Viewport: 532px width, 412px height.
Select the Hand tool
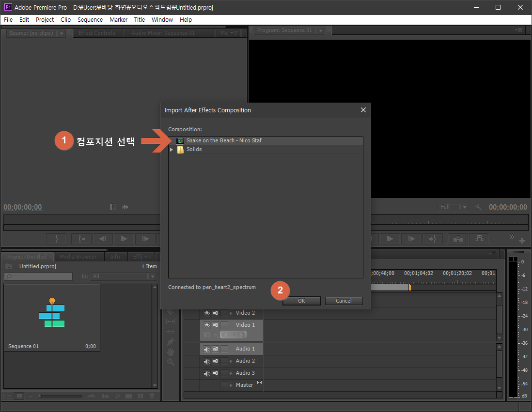pos(171,352)
